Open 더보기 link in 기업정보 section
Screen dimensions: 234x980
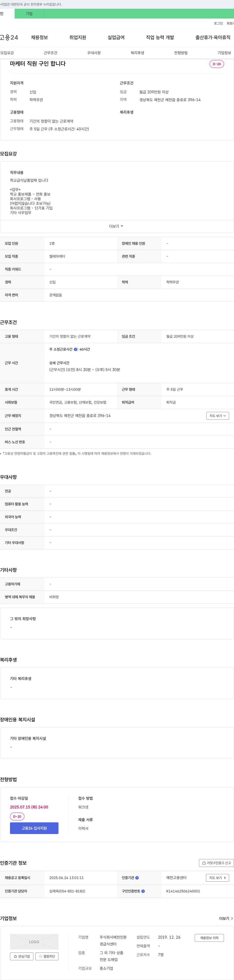pyautogui.click(x=226, y=918)
